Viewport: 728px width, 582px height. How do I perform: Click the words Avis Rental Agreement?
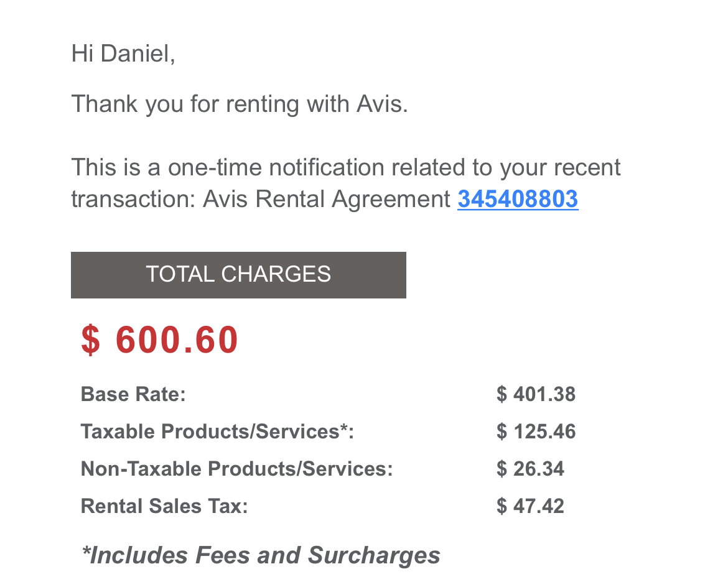click(x=327, y=200)
